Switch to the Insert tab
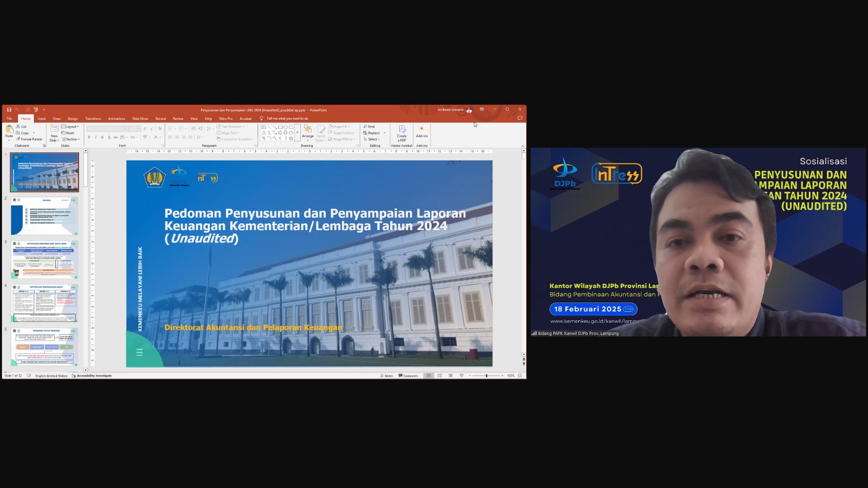The image size is (868, 488). pyautogui.click(x=42, y=118)
